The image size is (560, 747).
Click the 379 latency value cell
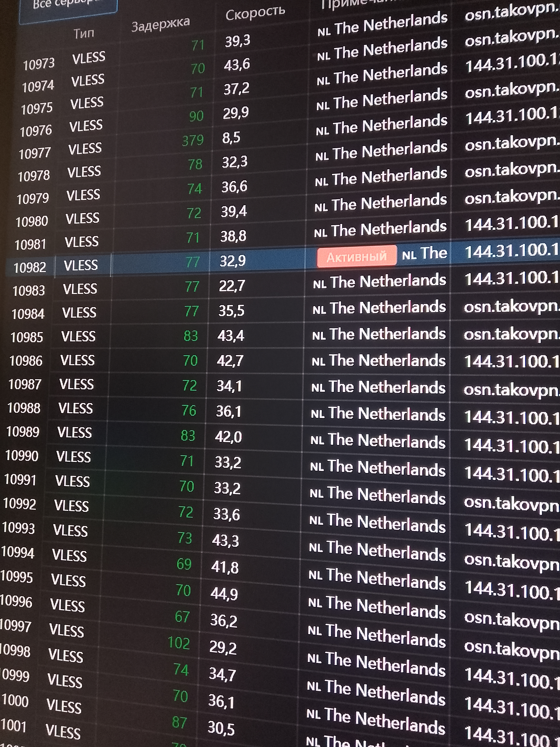tap(193, 140)
